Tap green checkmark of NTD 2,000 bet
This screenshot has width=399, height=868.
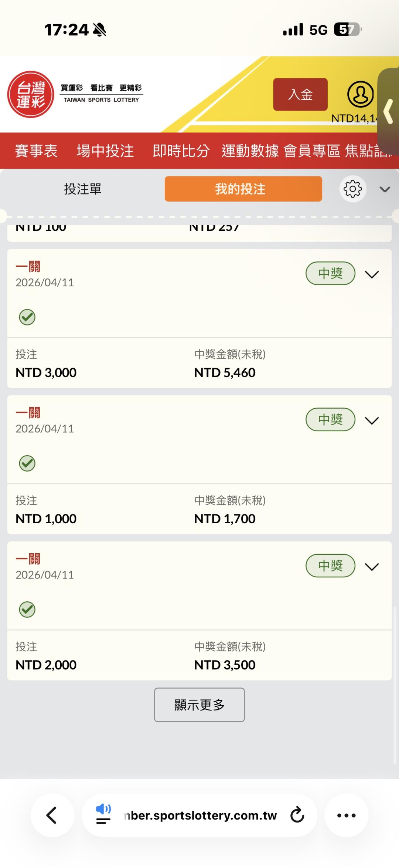pos(27,609)
